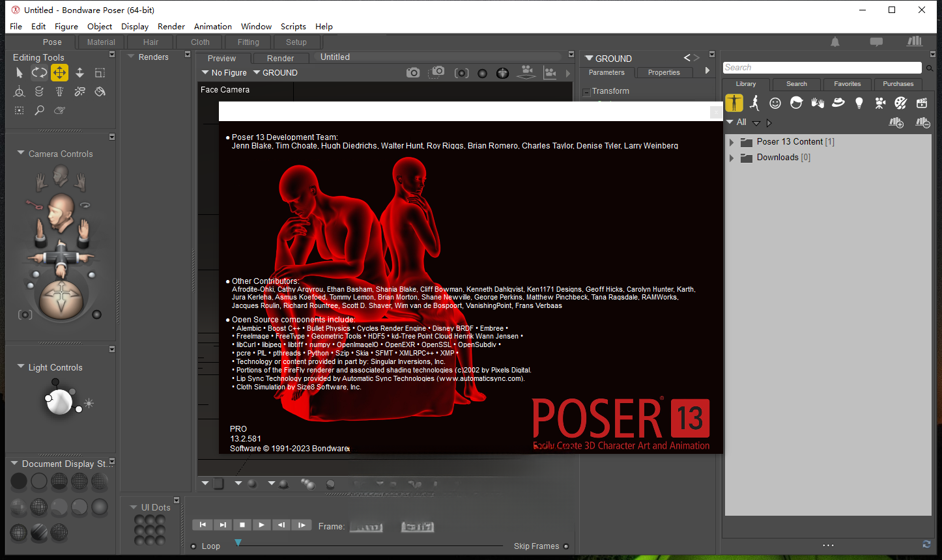The image size is (942, 560).
Task: Switch to the Favorites library tab
Action: 847,84
